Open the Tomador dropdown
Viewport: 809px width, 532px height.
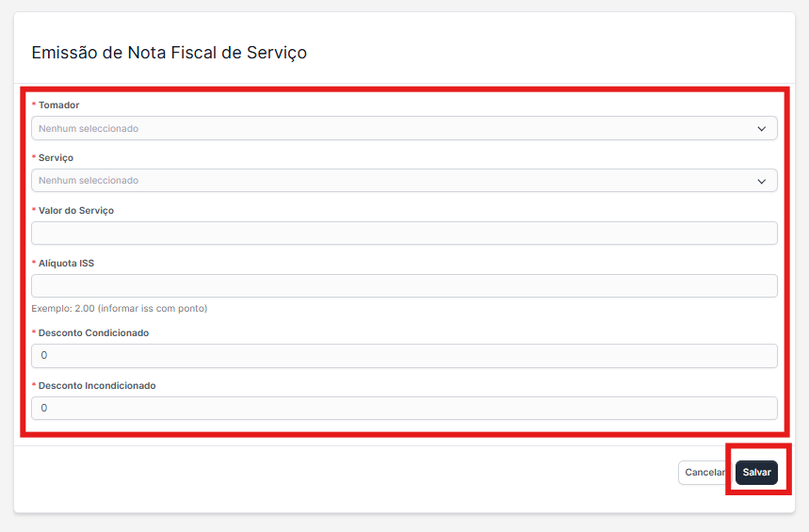(404, 128)
